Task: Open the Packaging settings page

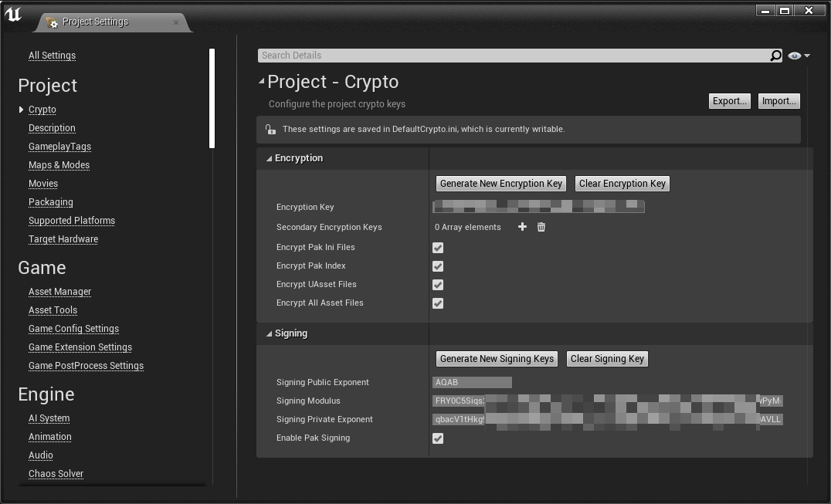Action: [x=51, y=202]
